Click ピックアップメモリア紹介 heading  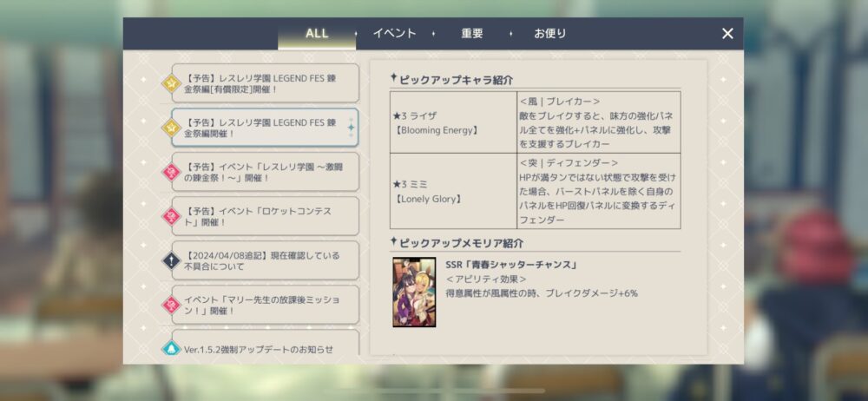click(x=461, y=243)
